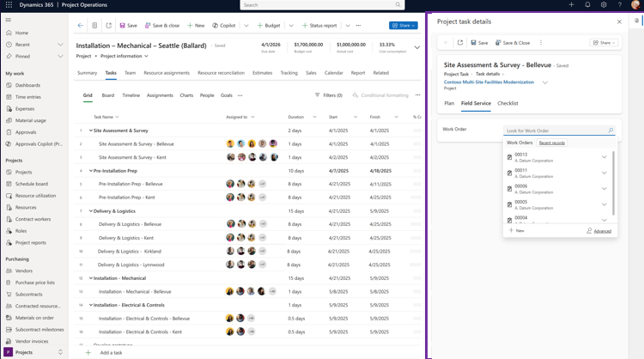The width and height of the screenshot is (644, 359).
Task: Expand the Recent section in navigation
Action: pyautogui.click(x=60, y=45)
